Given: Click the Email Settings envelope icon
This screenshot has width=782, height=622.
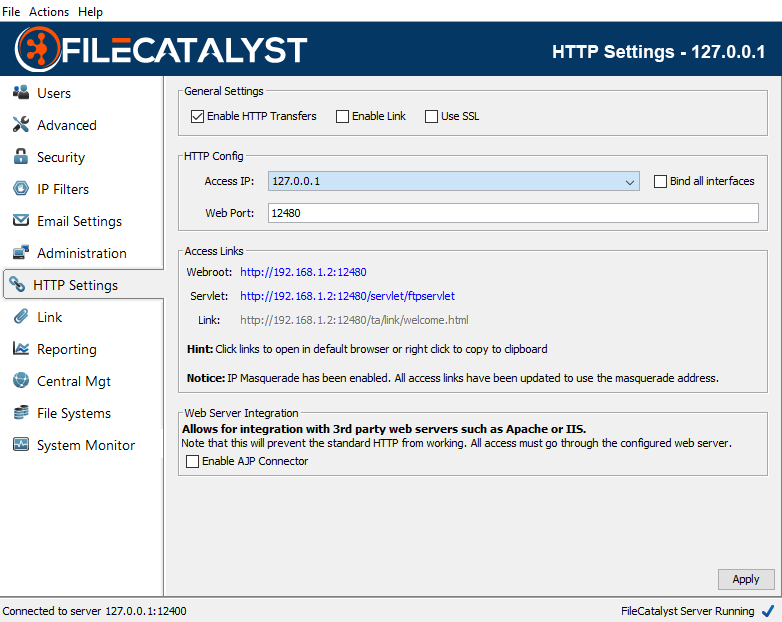Looking at the screenshot, I should [x=21, y=220].
